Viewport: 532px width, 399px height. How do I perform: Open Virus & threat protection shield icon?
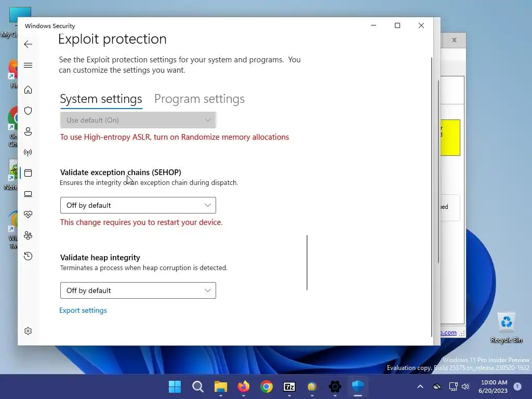point(28,111)
